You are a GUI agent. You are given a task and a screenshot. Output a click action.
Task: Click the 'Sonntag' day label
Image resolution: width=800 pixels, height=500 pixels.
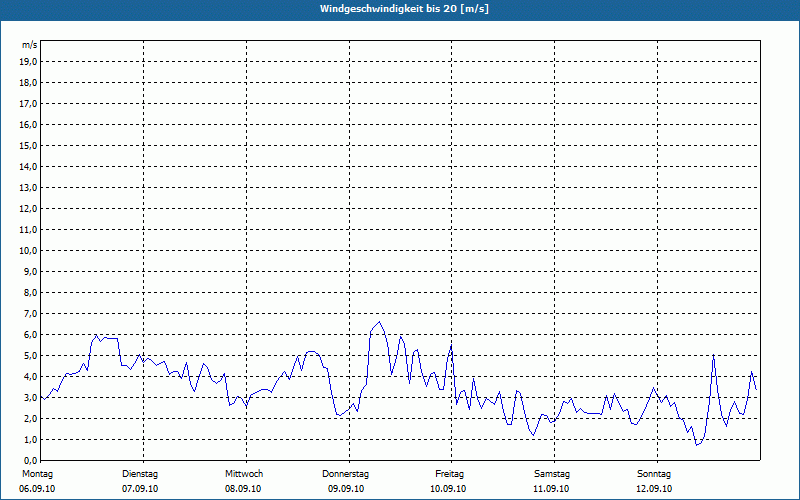[x=654, y=474]
